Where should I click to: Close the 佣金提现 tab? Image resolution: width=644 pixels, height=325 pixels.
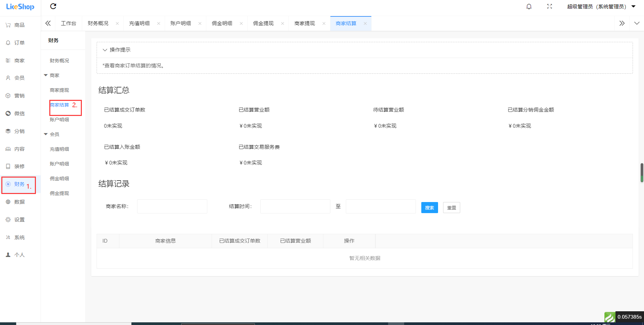tap(282, 23)
